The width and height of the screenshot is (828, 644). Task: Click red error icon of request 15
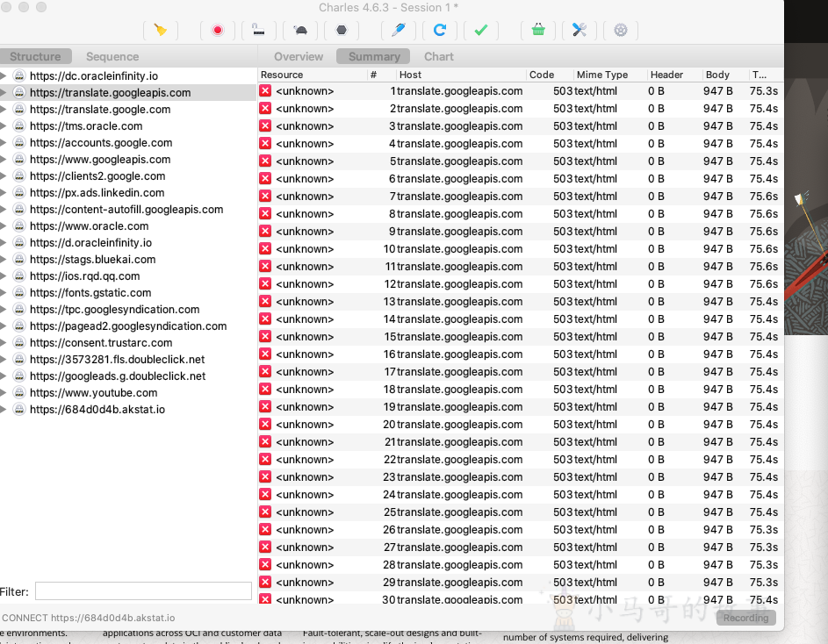click(x=265, y=336)
